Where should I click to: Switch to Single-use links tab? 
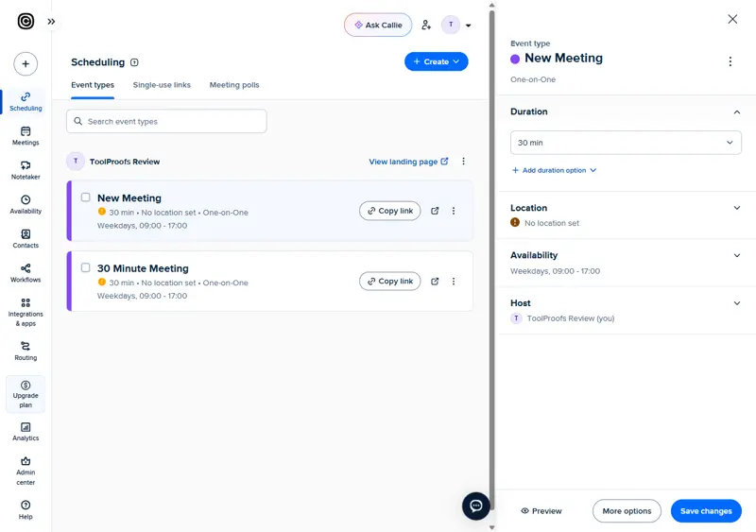pos(162,85)
